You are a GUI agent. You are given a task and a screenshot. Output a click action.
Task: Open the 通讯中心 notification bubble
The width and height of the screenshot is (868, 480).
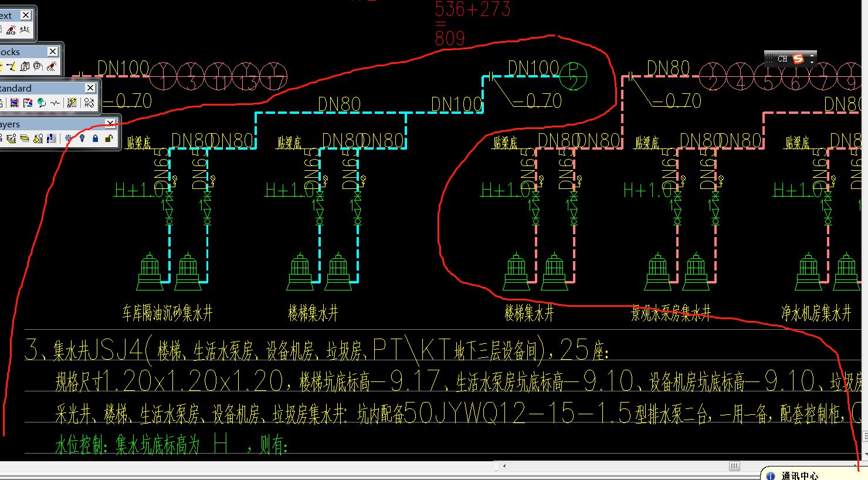pyautogui.click(x=813, y=475)
